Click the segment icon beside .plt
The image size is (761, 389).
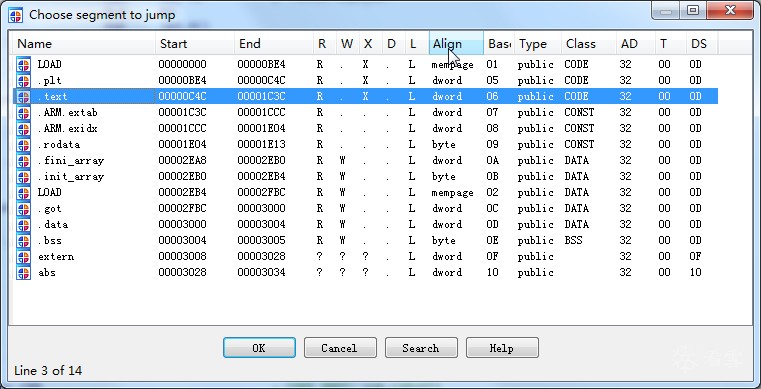[x=23, y=81]
